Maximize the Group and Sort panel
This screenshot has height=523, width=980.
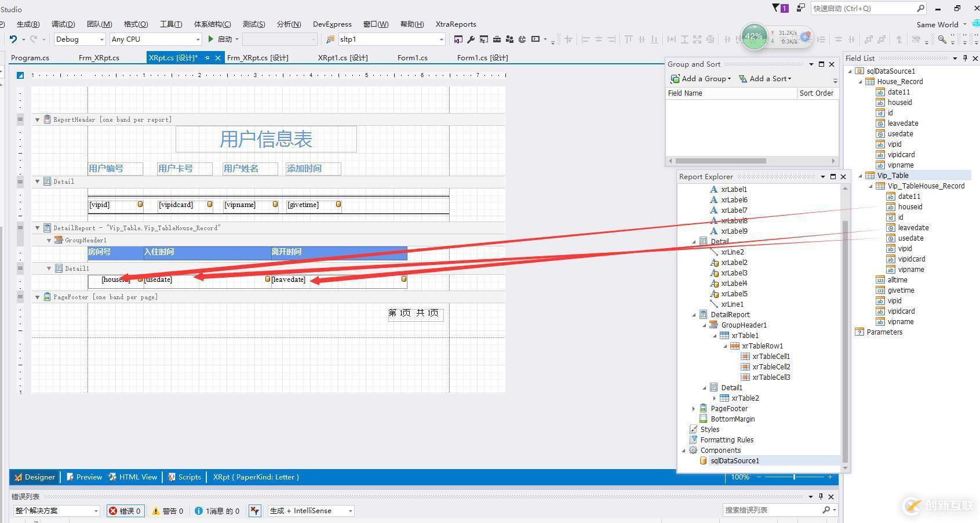tap(821, 64)
